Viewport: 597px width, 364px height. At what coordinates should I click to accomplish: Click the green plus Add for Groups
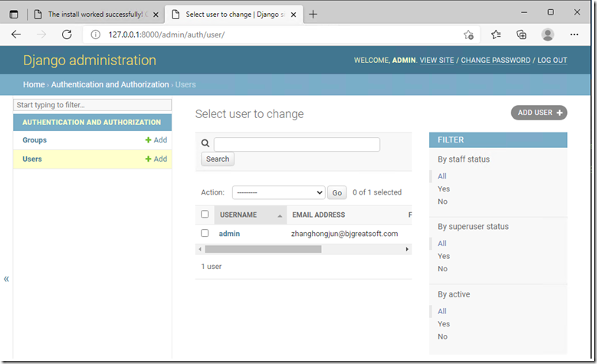[x=156, y=139]
